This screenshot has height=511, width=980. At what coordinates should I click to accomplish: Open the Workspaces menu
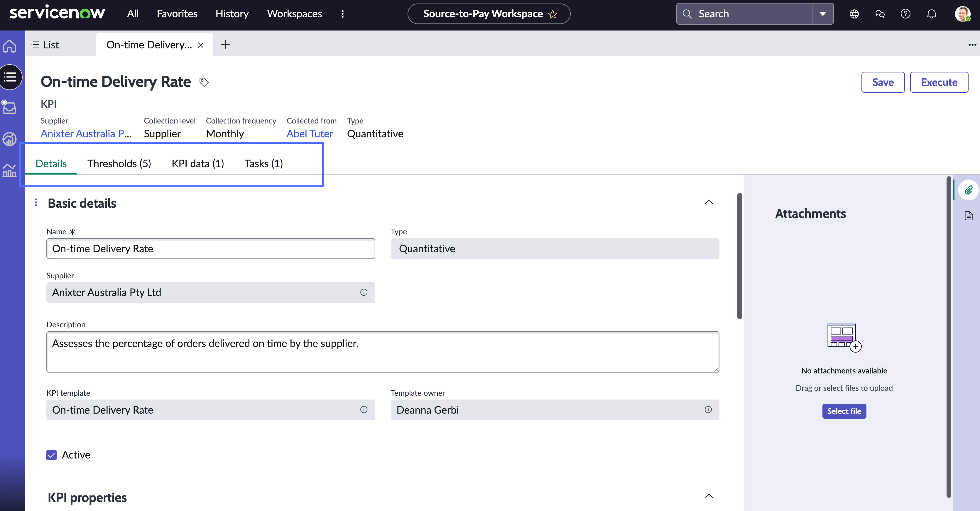coord(295,14)
